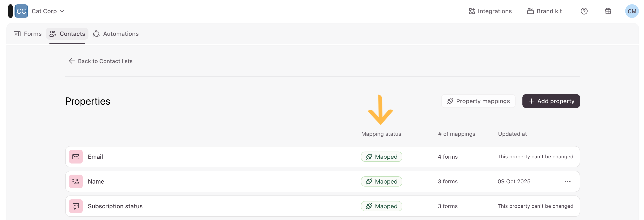Click the Add property button
The image size is (644, 220).
coord(551,101)
